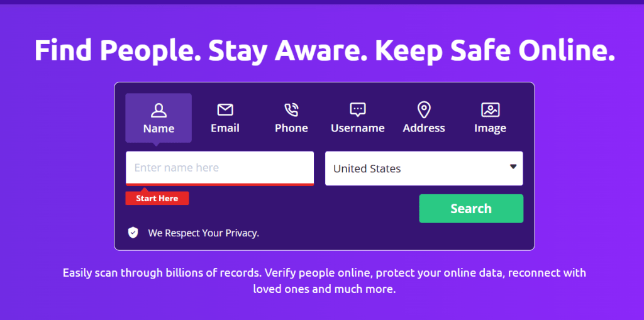
Task: Click the red Start Here badge
Action: 157,199
